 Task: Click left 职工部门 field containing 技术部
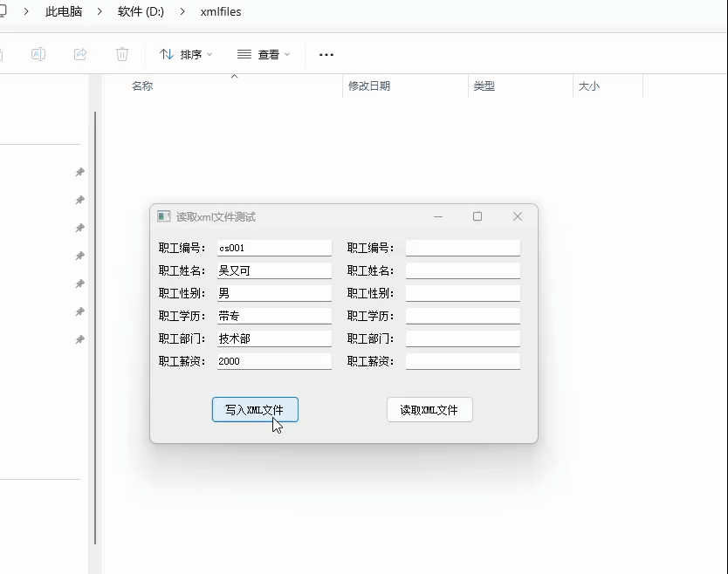[274, 338]
